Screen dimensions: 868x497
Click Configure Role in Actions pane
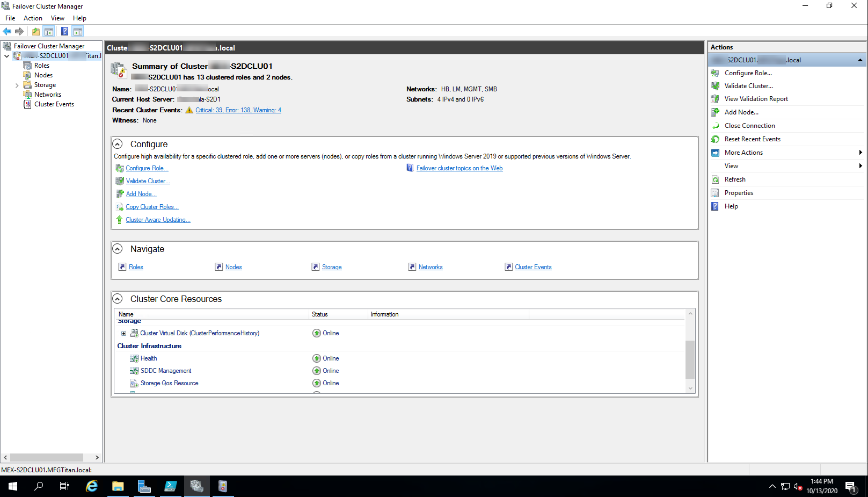(748, 73)
